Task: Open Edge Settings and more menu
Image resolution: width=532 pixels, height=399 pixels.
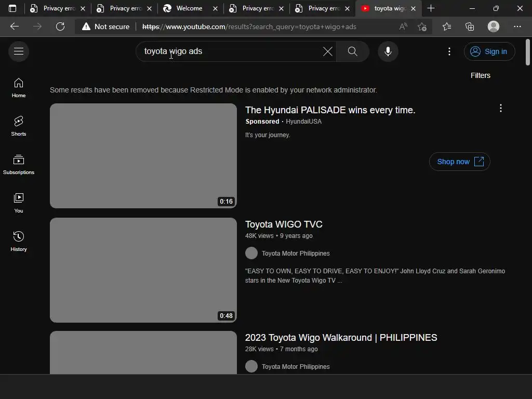Action: coord(517,26)
